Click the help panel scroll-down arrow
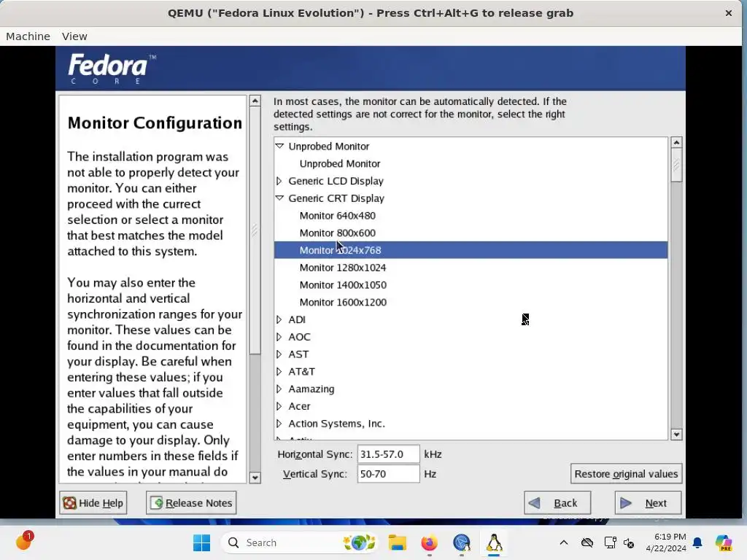 [x=255, y=478]
